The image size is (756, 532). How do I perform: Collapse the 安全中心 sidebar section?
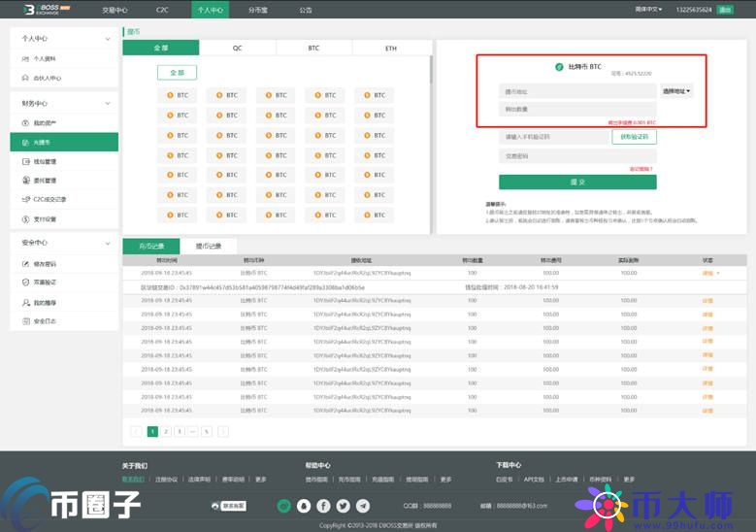[108, 243]
